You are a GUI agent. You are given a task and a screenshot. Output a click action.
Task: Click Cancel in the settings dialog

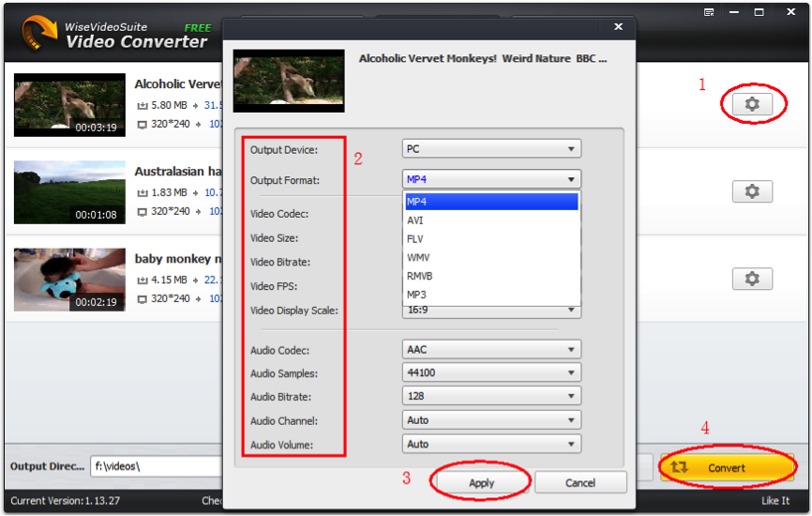(580, 482)
